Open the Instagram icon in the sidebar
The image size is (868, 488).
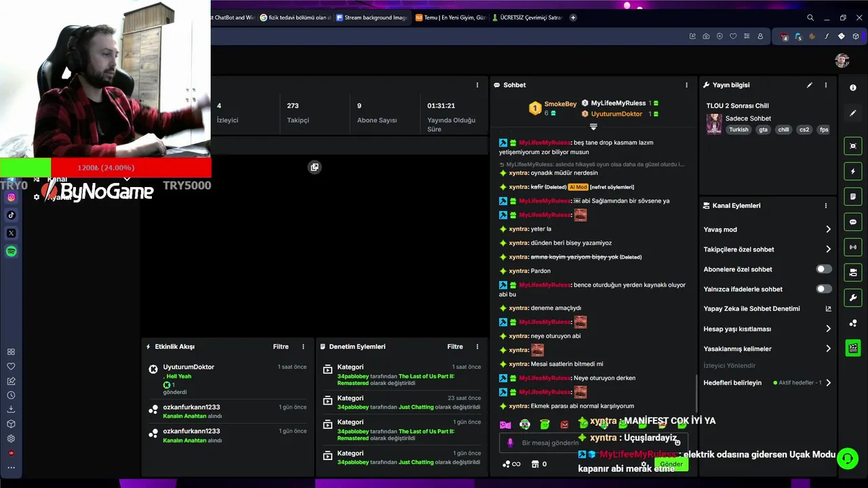point(11,197)
